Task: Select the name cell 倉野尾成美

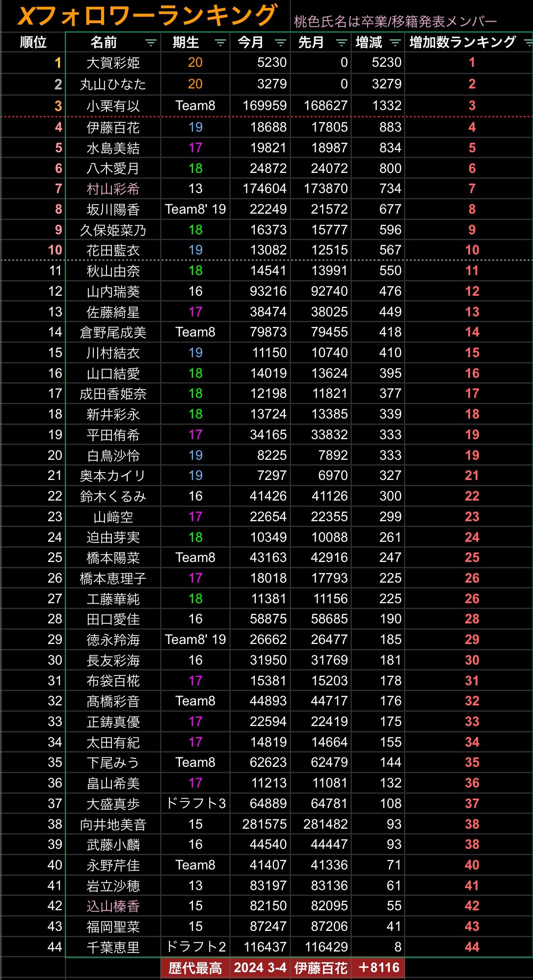Action: [x=113, y=332]
